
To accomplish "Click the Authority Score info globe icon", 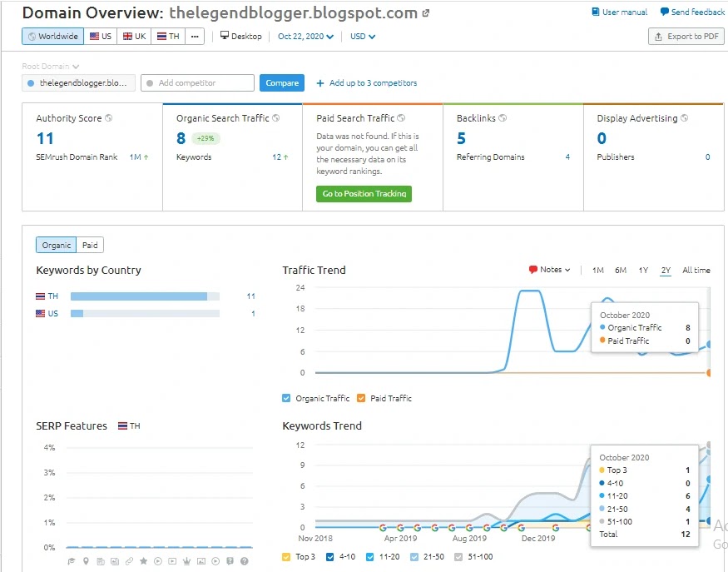I will (108, 118).
